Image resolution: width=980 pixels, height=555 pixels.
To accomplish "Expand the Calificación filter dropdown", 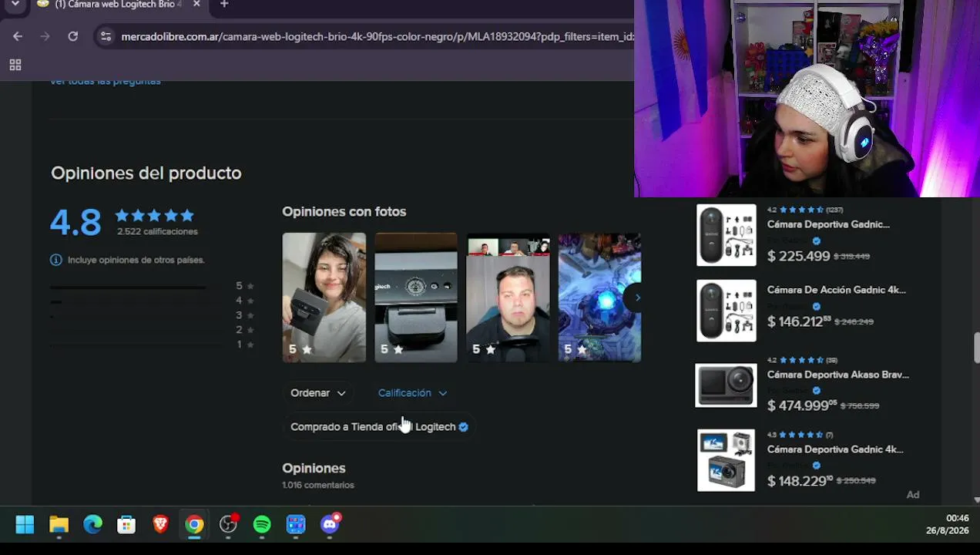I will tap(412, 393).
